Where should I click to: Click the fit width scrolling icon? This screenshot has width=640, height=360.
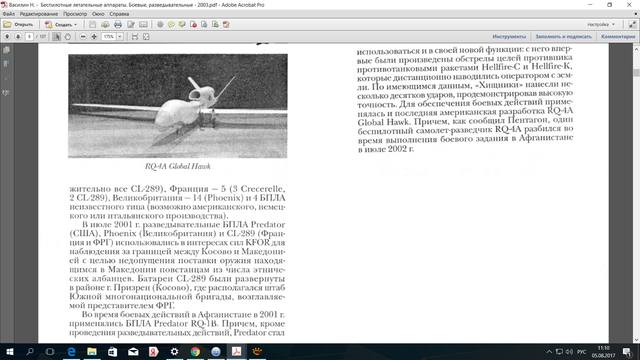(x=135, y=36)
